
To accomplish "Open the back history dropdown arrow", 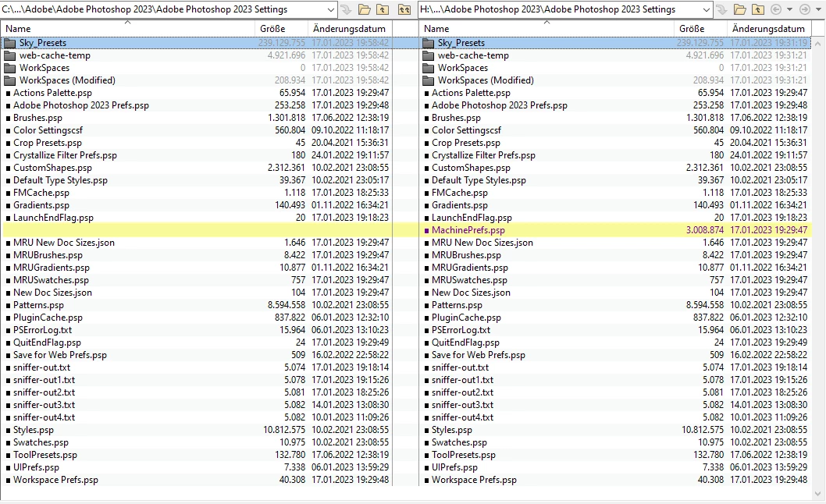I will pyautogui.click(x=789, y=9).
